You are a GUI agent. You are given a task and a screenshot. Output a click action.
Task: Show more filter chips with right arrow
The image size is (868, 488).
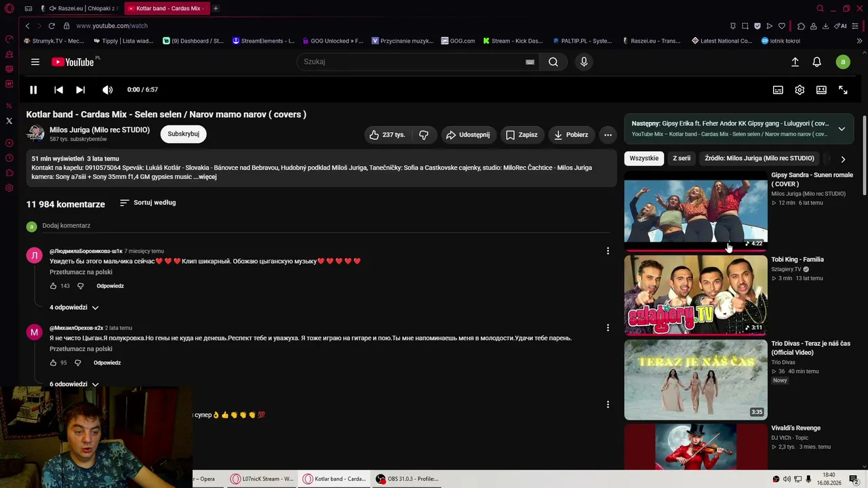pos(843,159)
